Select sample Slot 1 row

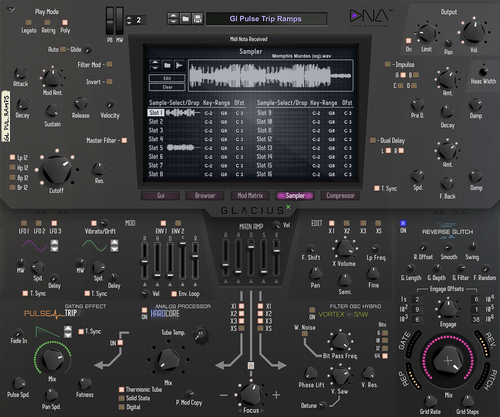click(196, 113)
